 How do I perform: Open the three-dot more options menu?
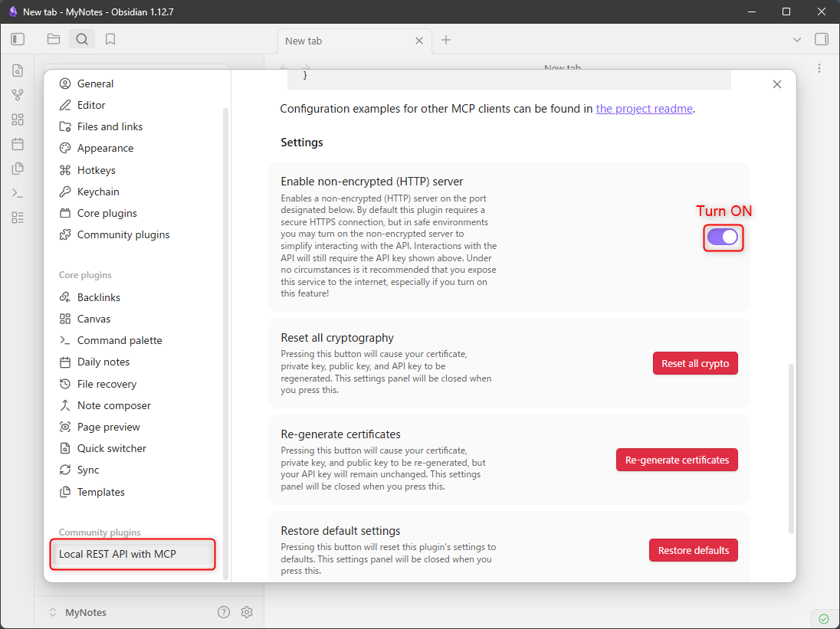point(819,68)
